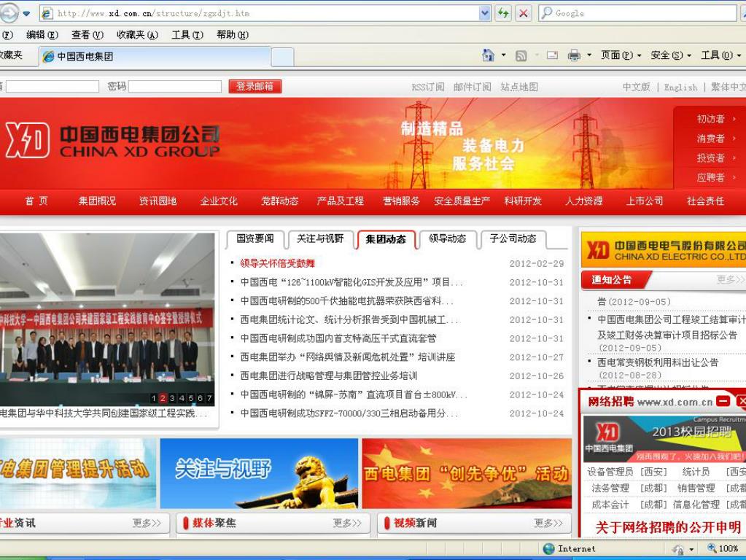Click the 西电集团创先争优活动 banner

[467, 473]
